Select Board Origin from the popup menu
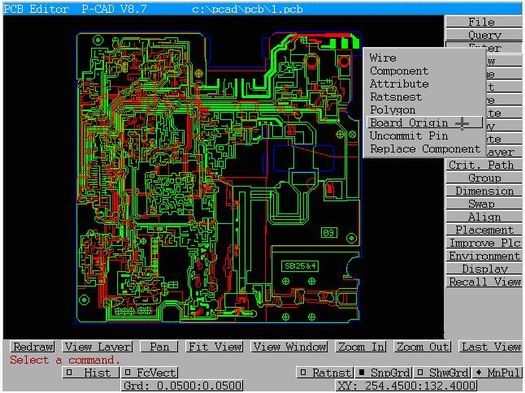Viewport: 525px width, 393px height. [x=425, y=123]
